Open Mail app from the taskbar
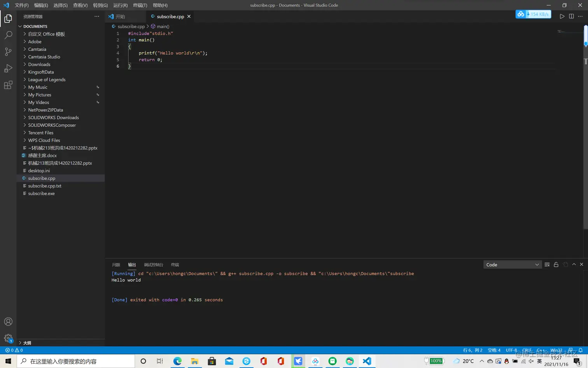Image resolution: width=588 pixels, height=368 pixels. coord(229,361)
